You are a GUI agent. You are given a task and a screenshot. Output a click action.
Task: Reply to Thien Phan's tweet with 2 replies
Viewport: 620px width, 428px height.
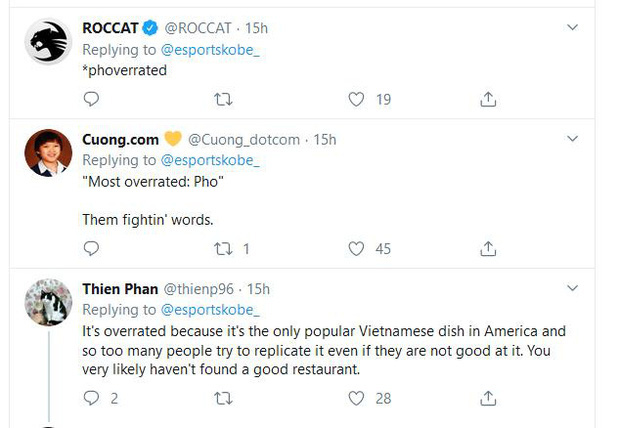(x=91, y=398)
